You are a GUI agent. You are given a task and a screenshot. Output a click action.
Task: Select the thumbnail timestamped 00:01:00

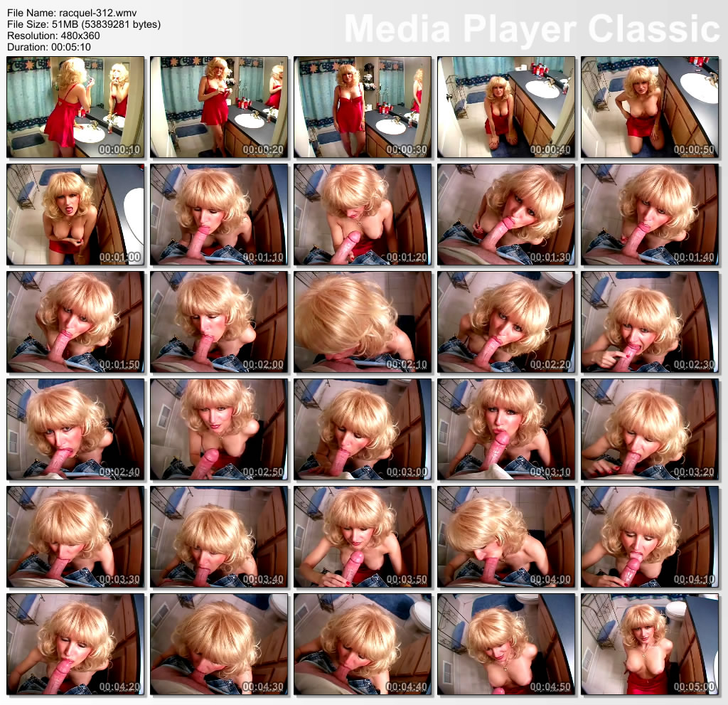75,214
